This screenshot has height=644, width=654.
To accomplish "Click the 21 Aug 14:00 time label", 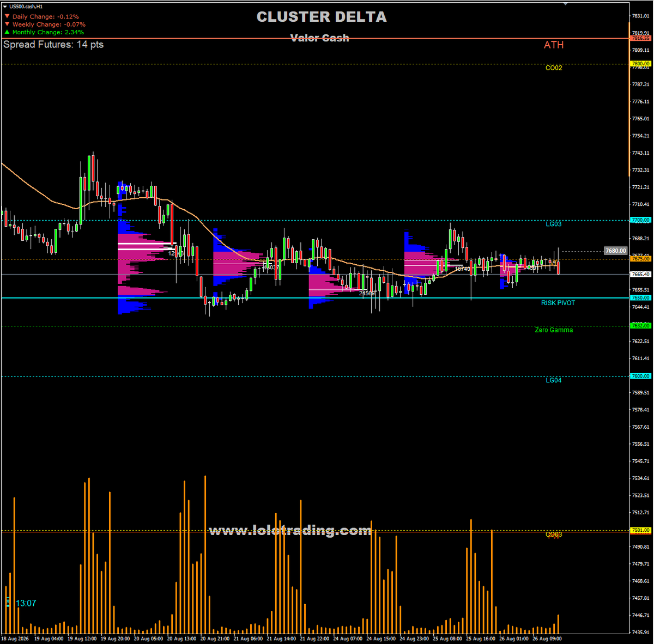I will (x=282, y=639).
